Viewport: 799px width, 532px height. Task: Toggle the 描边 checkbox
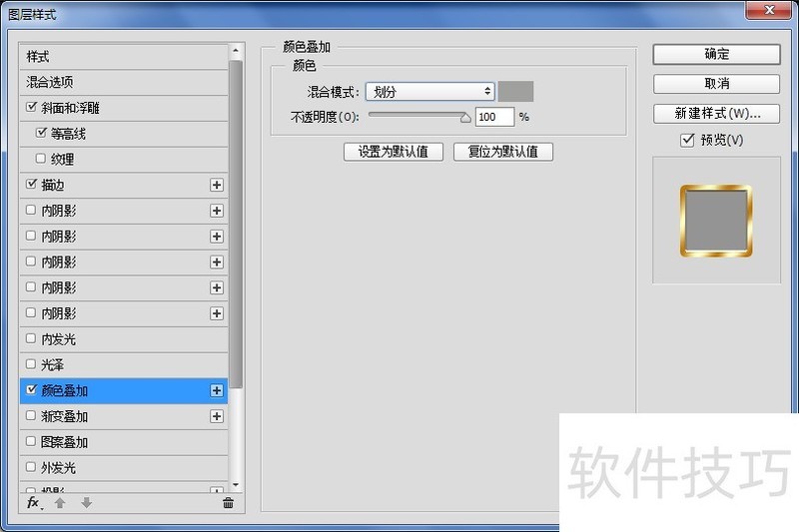pyautogui.click(x=32, y=184)
